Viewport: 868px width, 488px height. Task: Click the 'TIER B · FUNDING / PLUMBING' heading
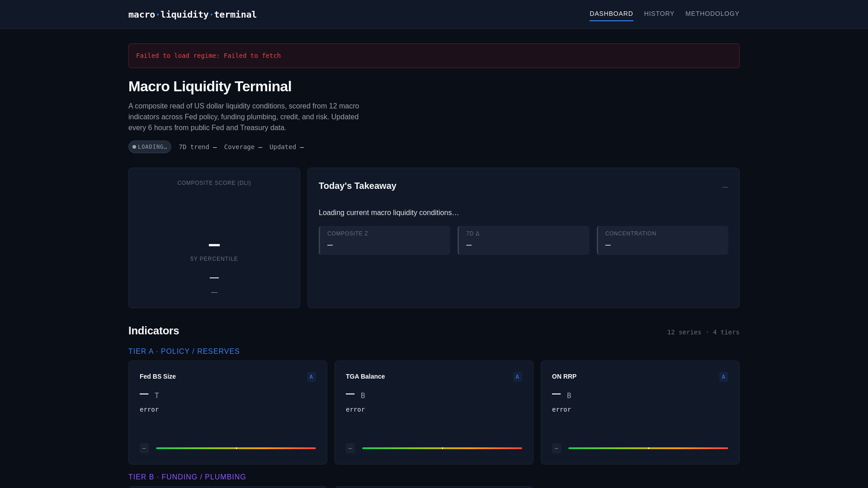(x=187, y=477)
